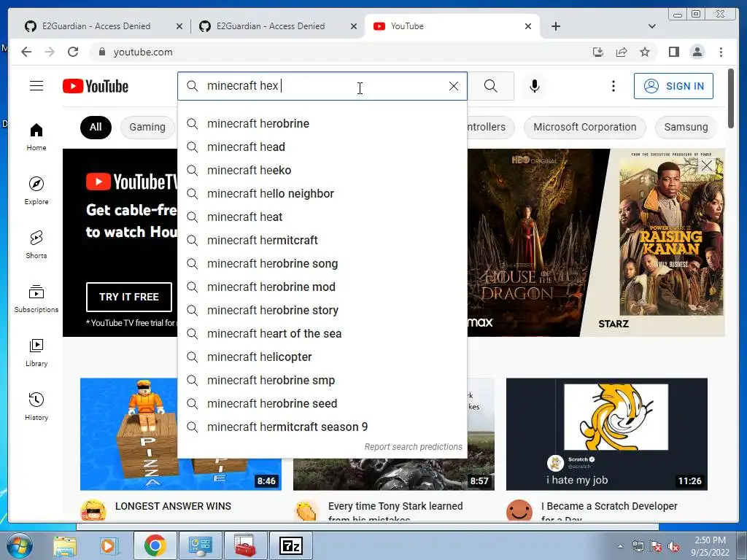The height and width of the screenshot is (560, 747).
Task: Choose suggestion minecraft herobrine mod
Action: (322, 287)
